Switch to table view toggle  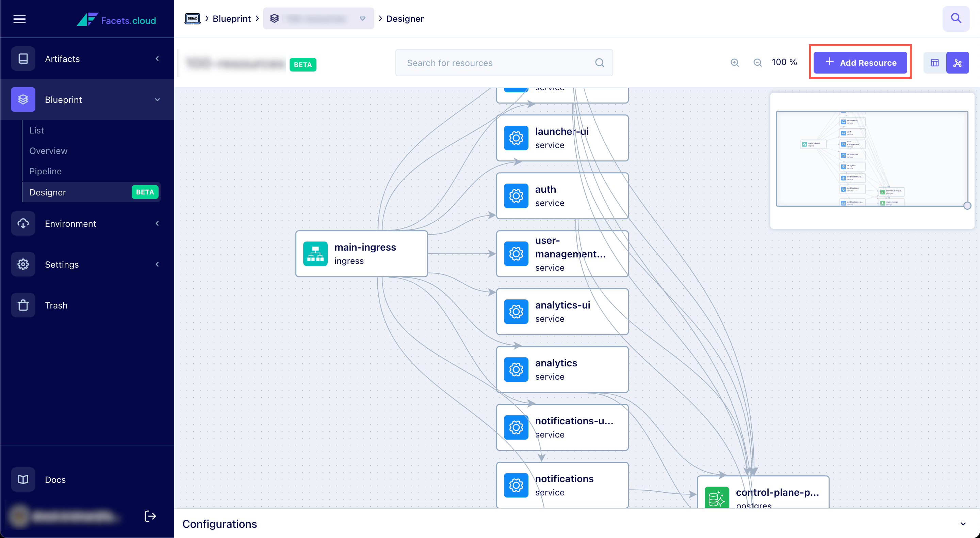pyautogui.click(x=935, y=63)
